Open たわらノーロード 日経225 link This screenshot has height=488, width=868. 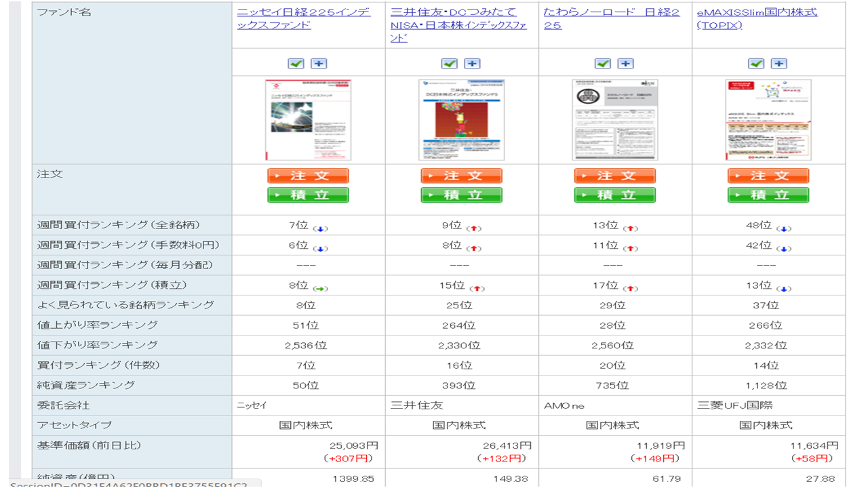point(611,18)
